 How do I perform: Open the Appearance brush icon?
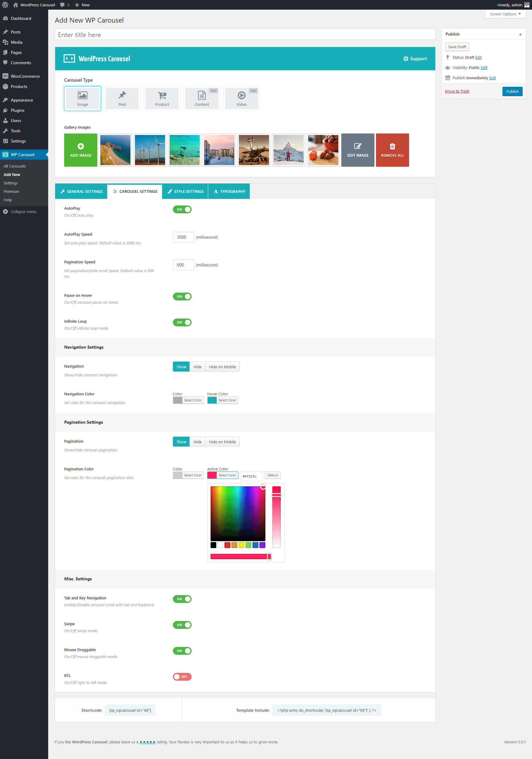click(x=6, y=100)
